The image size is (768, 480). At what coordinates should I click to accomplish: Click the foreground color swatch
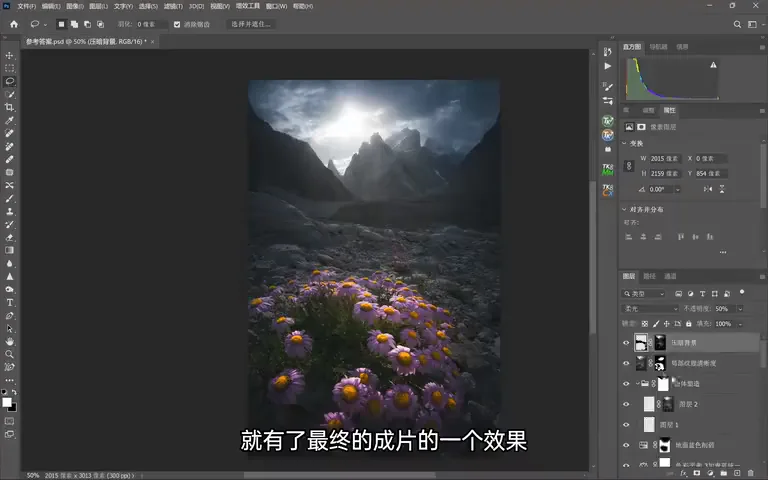click(x=7, y=402)
